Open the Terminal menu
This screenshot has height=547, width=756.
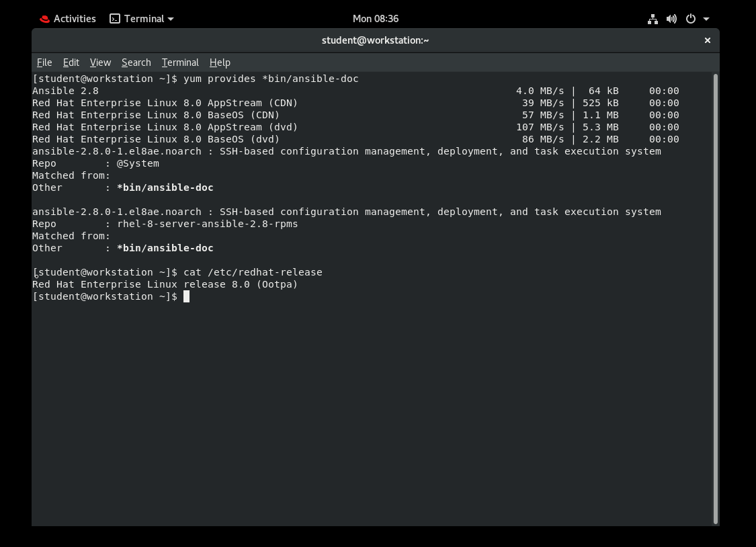[x=179, y=62]
